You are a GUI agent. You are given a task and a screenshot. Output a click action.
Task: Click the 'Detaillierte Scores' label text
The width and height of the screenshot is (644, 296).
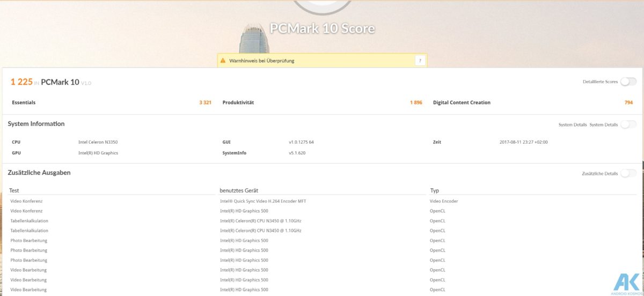coord(600,82)
